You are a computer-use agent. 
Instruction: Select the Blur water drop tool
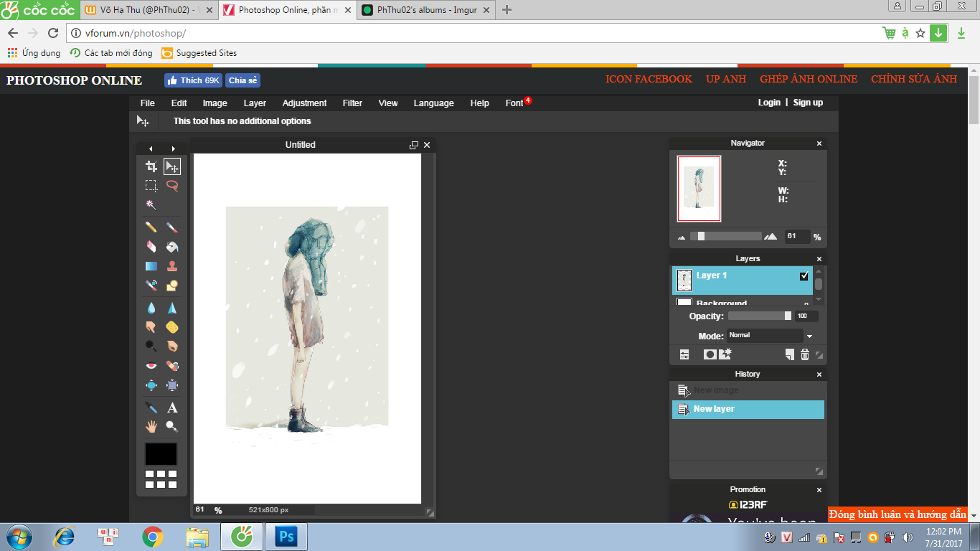(151, 308)
